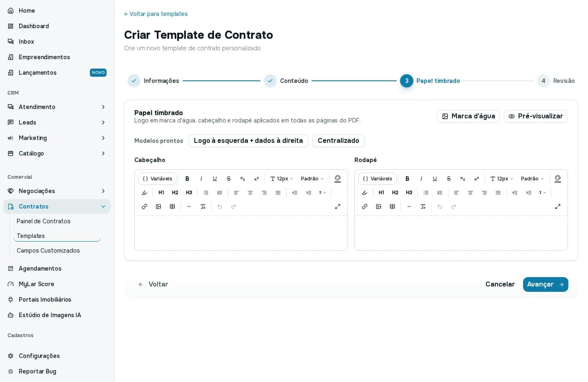Insert horizontal rule in Rodapé editor
This screenshot has width=588, height=382.
pos(409,207)
